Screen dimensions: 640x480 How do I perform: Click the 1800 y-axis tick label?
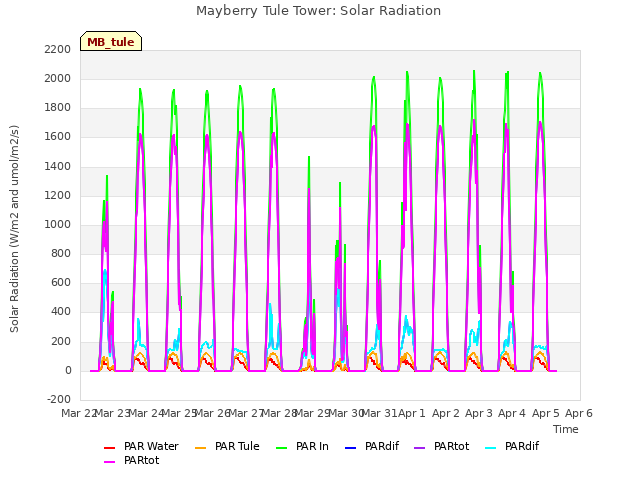[58, 108]
